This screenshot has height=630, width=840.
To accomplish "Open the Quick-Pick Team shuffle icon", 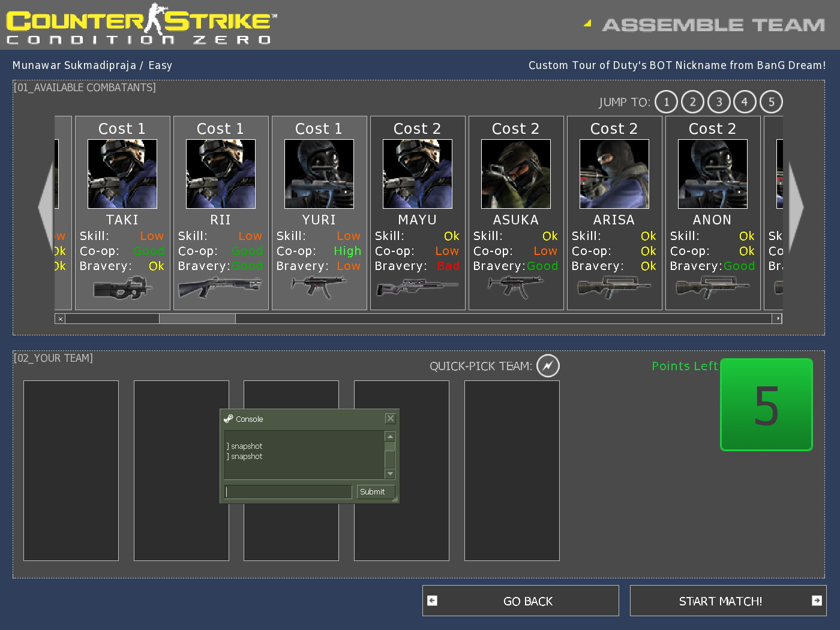I will (547, 366).
